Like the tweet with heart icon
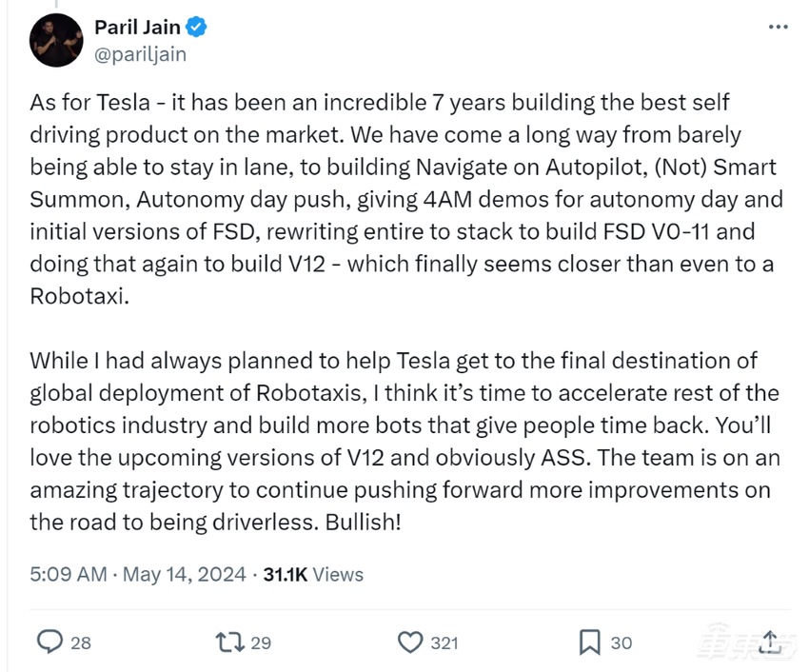 point(410,642)
